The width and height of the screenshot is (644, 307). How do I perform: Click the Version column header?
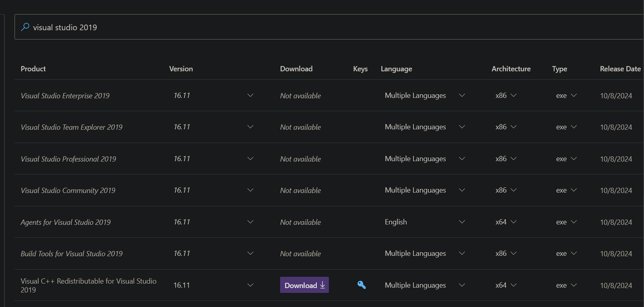181,69
